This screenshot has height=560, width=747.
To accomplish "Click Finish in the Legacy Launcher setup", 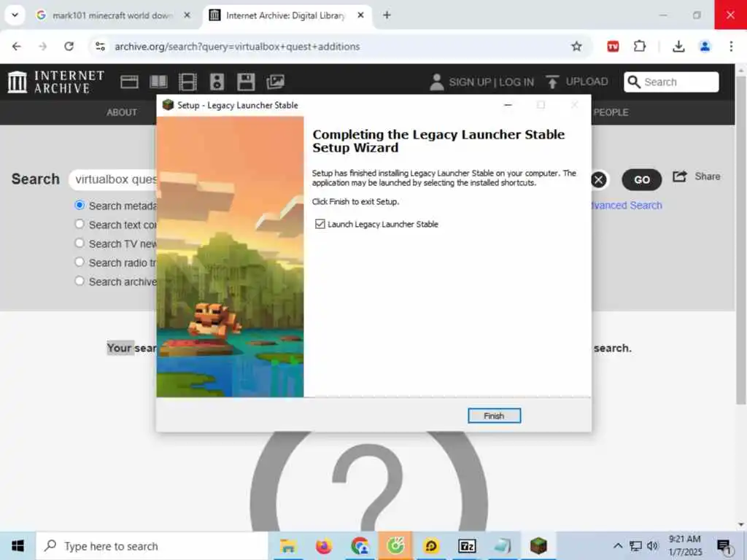I will pos(494,416).
